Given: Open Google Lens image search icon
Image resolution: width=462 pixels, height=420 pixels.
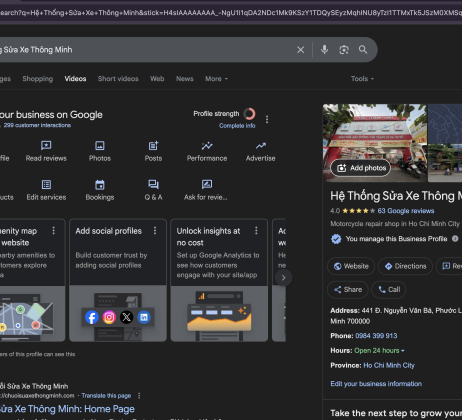Looking at the screenshot, I should click(x=344, y=50).
